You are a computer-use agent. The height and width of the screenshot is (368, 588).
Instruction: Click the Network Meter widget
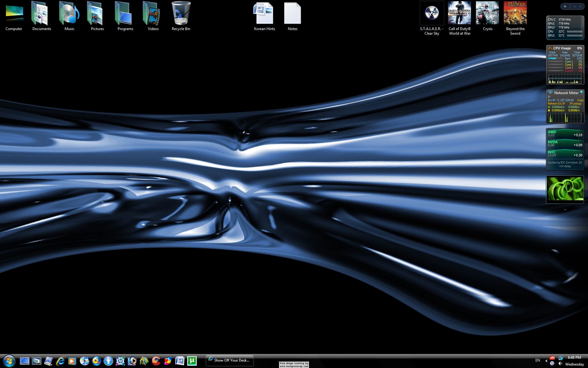tap(564, 106)
